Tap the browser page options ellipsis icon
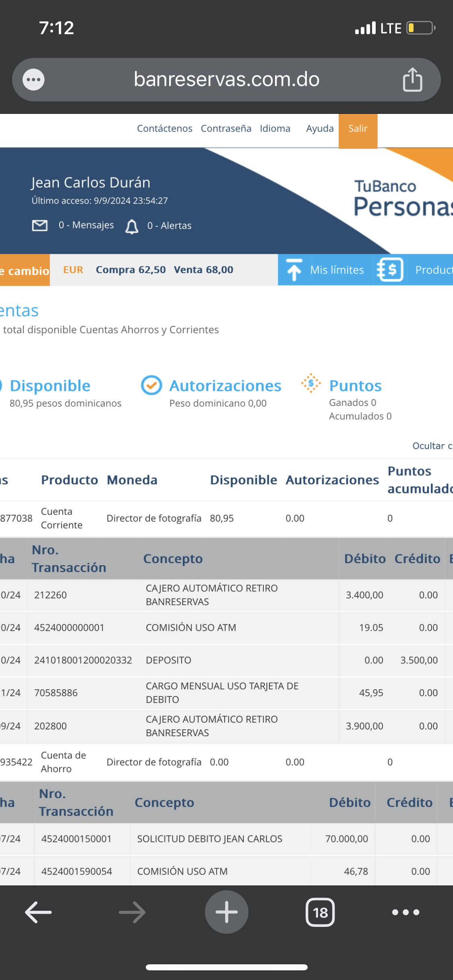Screen dimensions: 453x980 point(33,80)
